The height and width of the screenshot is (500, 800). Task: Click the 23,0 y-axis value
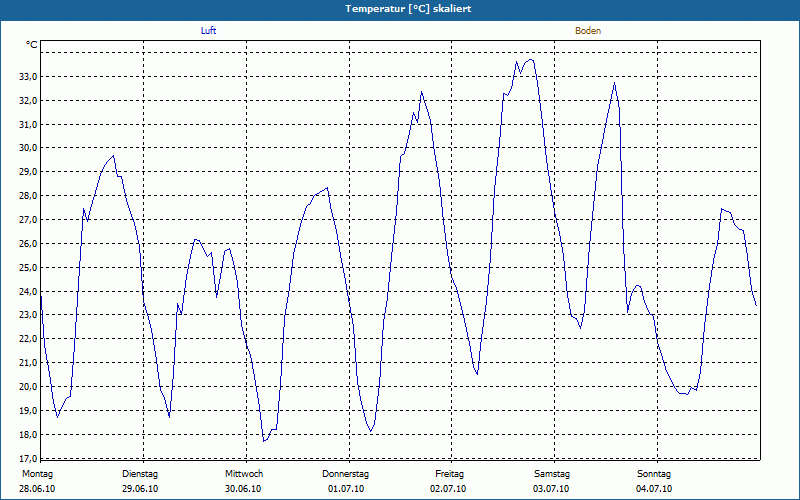point(28,315)
